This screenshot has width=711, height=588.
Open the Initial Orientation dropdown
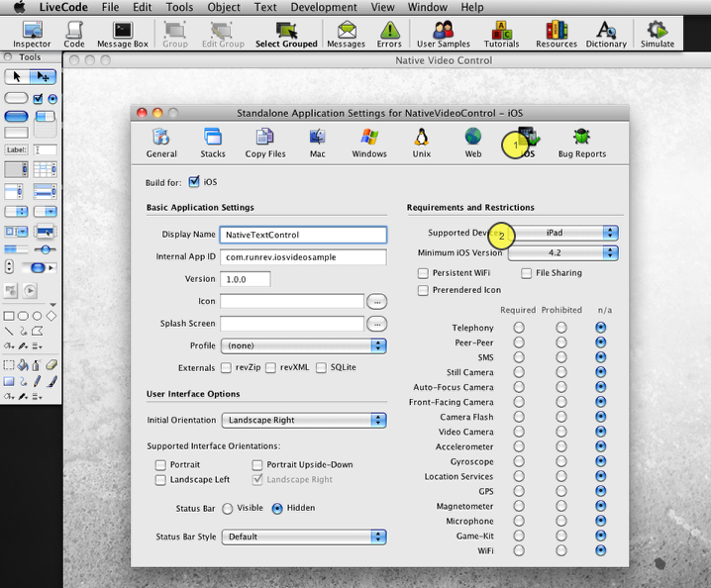303,421
